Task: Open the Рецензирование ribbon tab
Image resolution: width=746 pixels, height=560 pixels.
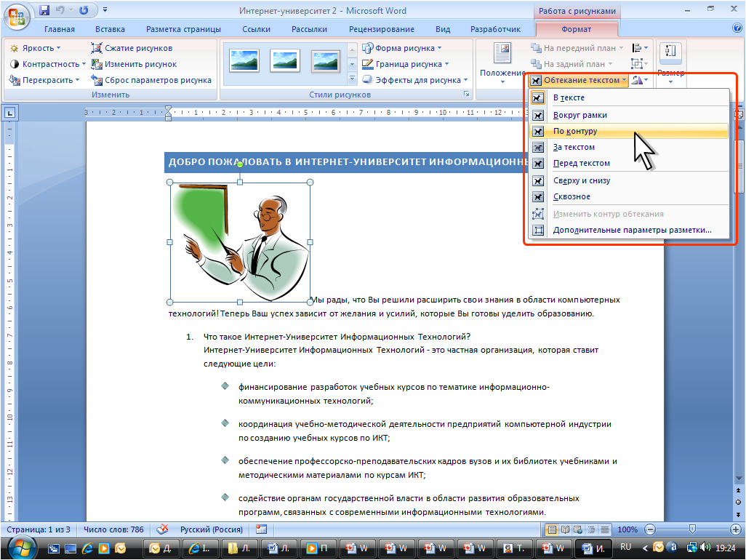Action: click(381, 29)
